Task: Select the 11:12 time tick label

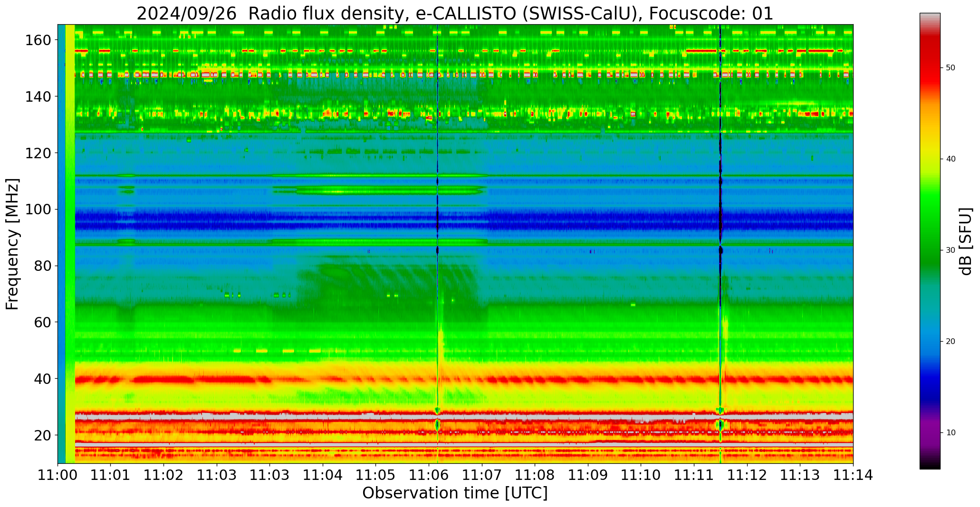Action: 747,475
